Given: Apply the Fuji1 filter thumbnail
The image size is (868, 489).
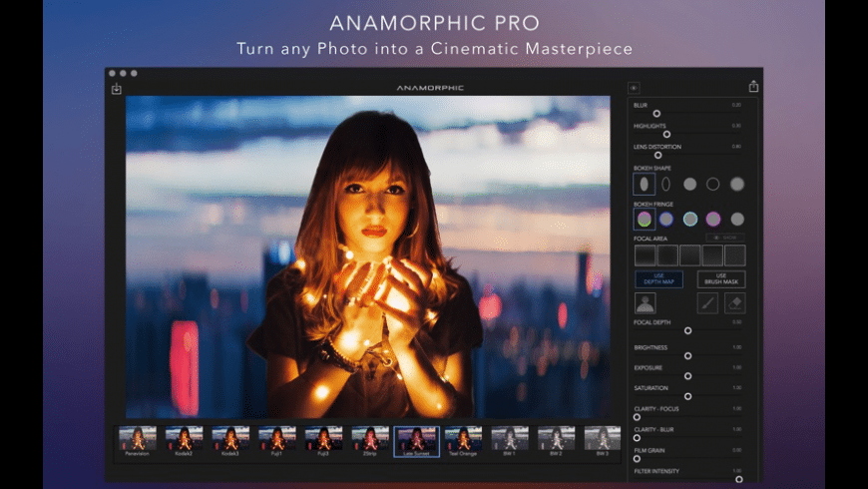Looking at the screenshot, I should click(x=276, y=441).
